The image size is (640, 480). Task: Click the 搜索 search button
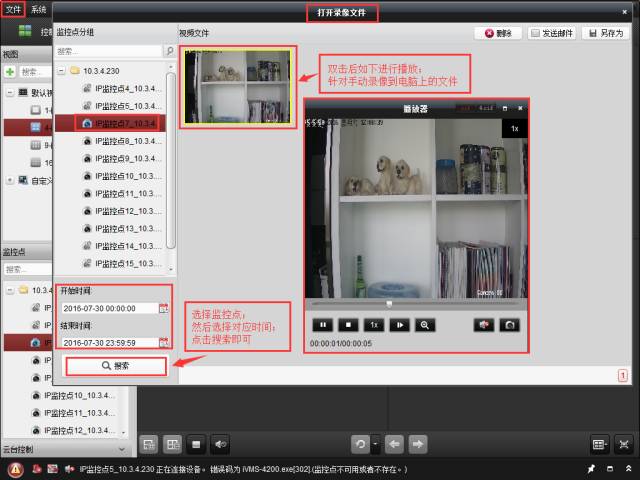(116, 367)
